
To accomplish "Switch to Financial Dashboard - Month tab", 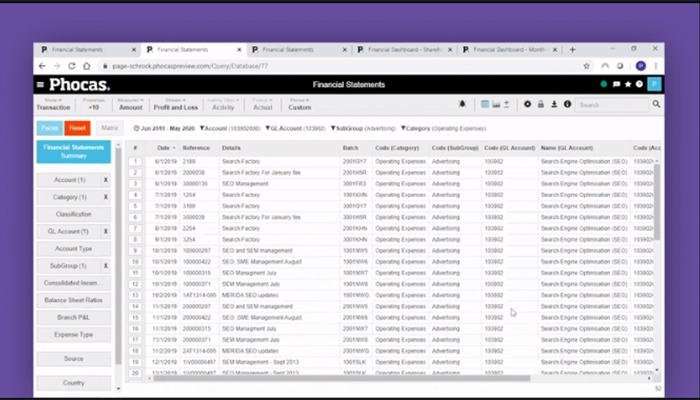I will click(x=509, y=50).
